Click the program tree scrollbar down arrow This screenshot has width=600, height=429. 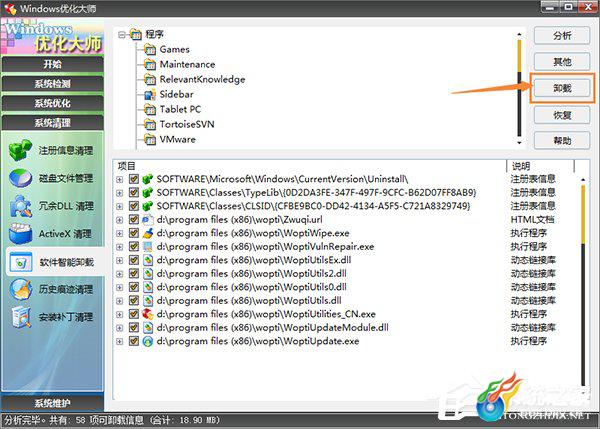(x=519, y=143)
